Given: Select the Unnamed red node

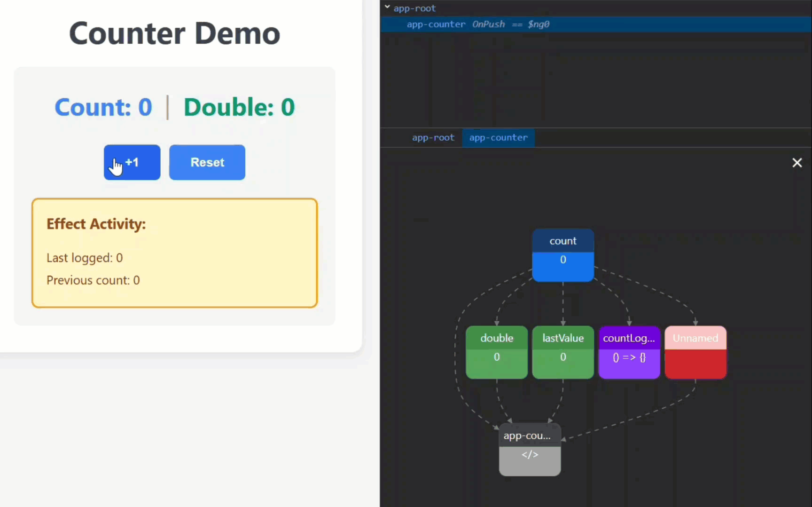Looking at the screenshot, I should (x=695, y=352).
